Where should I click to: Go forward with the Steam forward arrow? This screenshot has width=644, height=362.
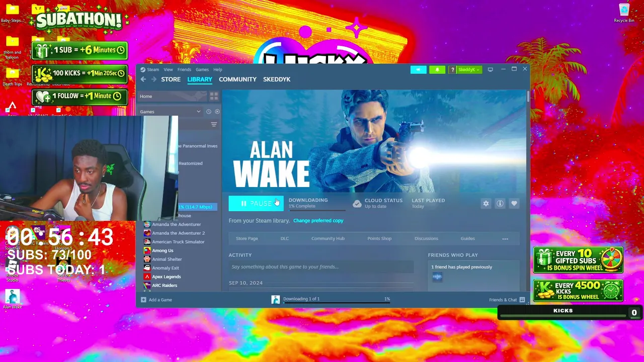(x=153, y=79)
